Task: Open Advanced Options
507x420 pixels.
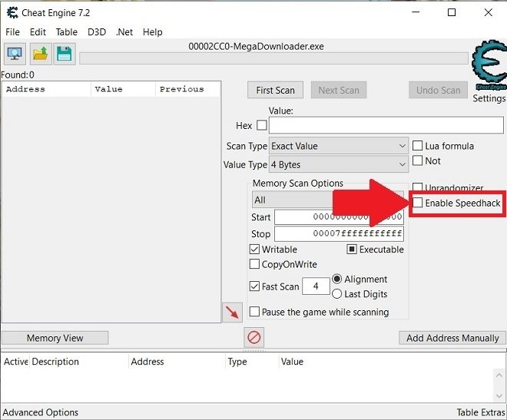Action: (x=41, y=412)
